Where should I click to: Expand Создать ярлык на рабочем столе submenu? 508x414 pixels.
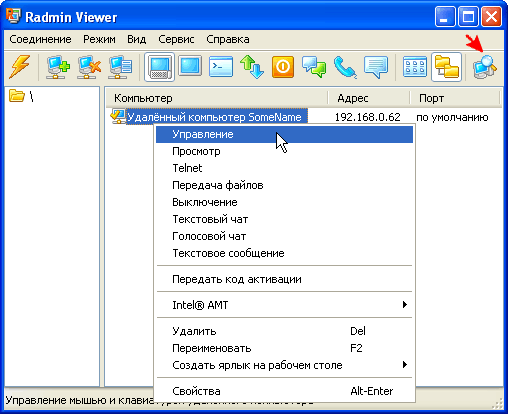click(x=285, y=365)
